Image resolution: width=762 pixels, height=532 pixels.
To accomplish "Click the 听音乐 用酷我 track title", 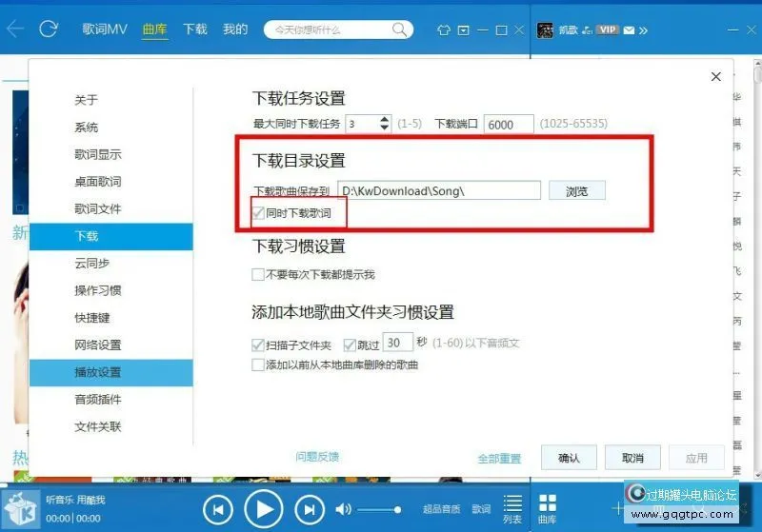I will tap(75, 500).
